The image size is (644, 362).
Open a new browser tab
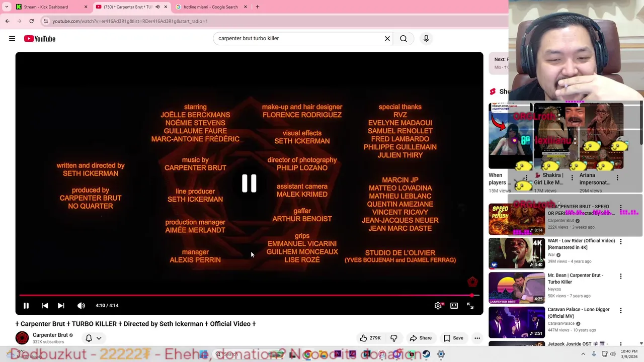pos(258,7)
